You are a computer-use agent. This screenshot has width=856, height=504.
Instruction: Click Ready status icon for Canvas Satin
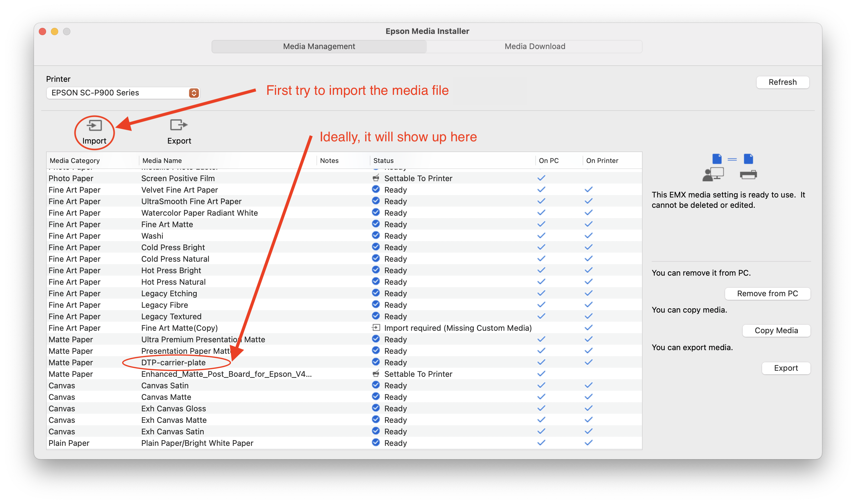click(x=376, y=385)
